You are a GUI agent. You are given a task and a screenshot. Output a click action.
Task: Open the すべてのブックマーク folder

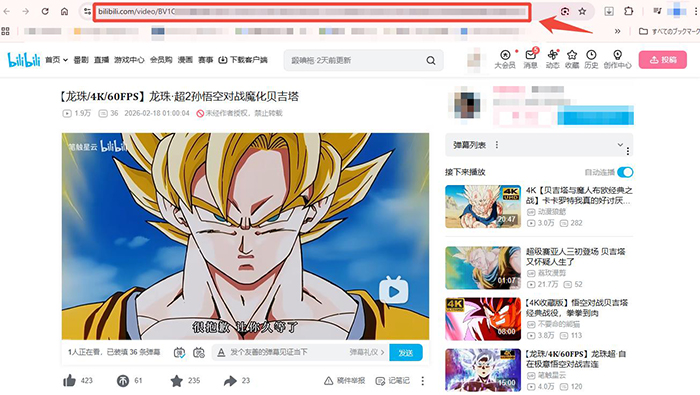[x=669, y=31]
